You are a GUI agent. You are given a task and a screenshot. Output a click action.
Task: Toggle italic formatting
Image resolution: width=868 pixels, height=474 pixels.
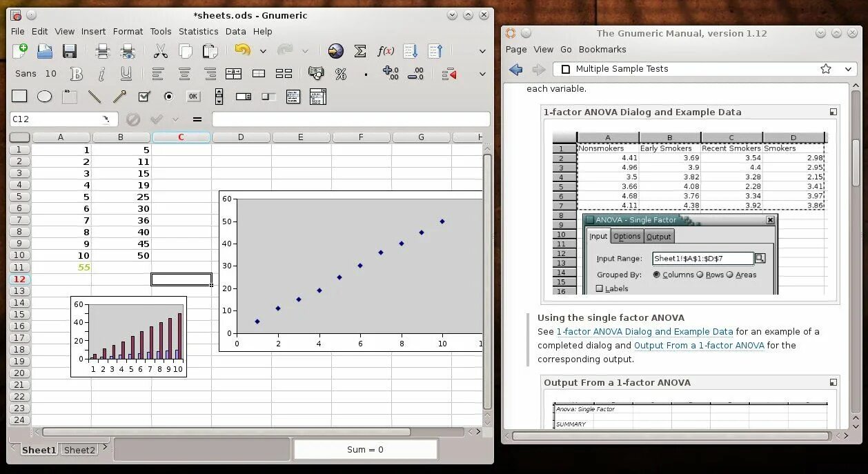[x=101, y=74]
